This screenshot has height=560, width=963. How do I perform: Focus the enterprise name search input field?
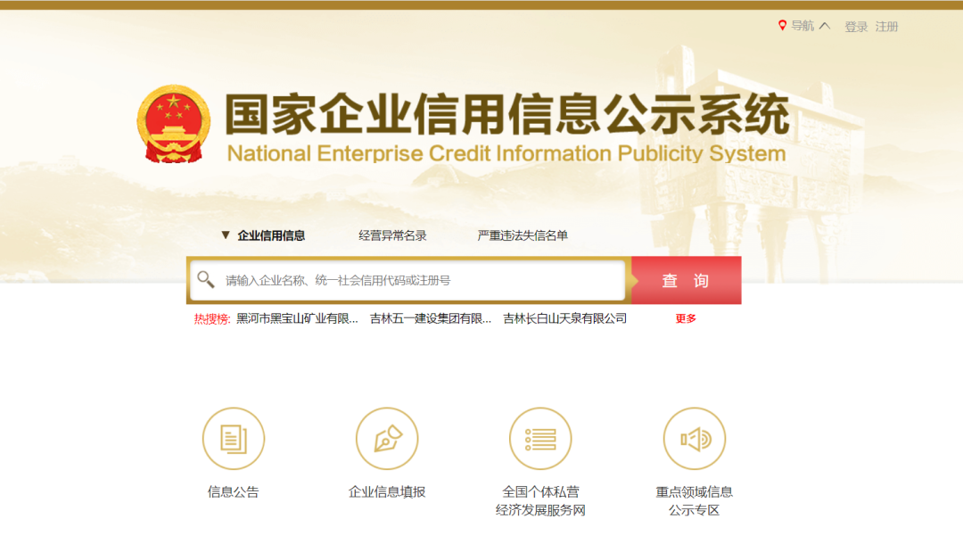tap(407, 280)
